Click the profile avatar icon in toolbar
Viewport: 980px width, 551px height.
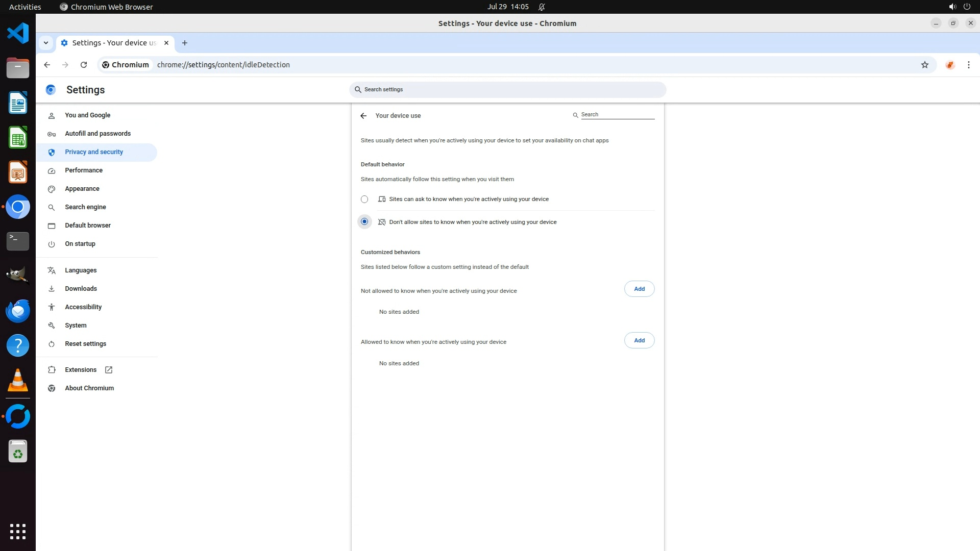point(950,65)
